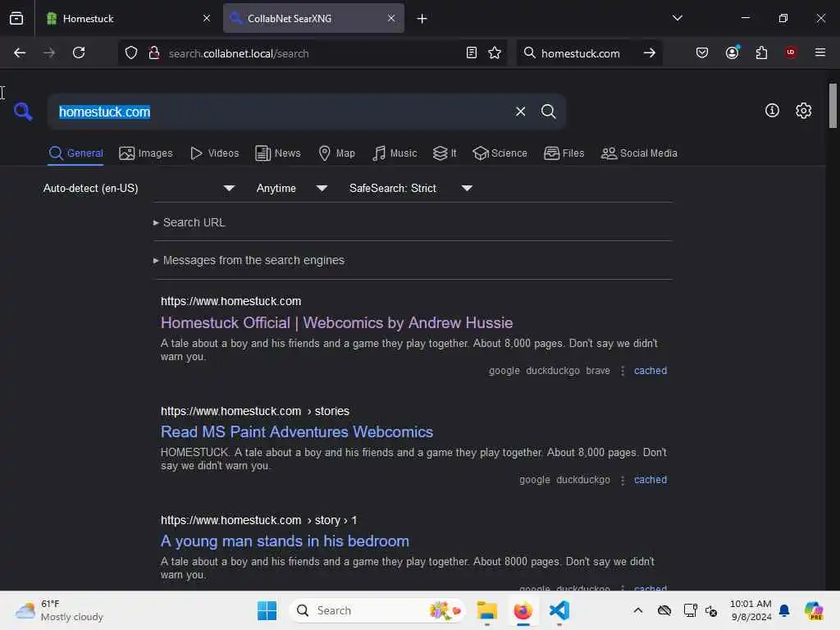The image size is (840, 630).
Task: Bookmark this page with the star
Action: click(495, 52)
